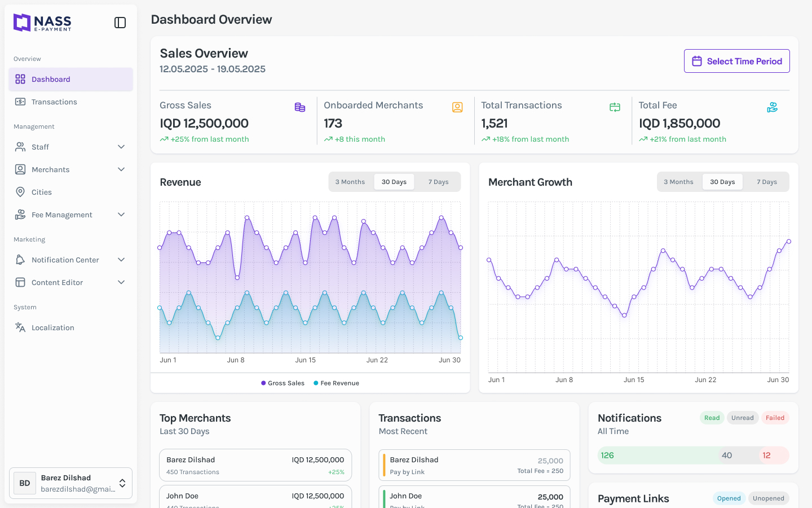Expand the Merchants submenu chevron
The height and width of the screenshot is (508, 812).
[x=121, y=169]
